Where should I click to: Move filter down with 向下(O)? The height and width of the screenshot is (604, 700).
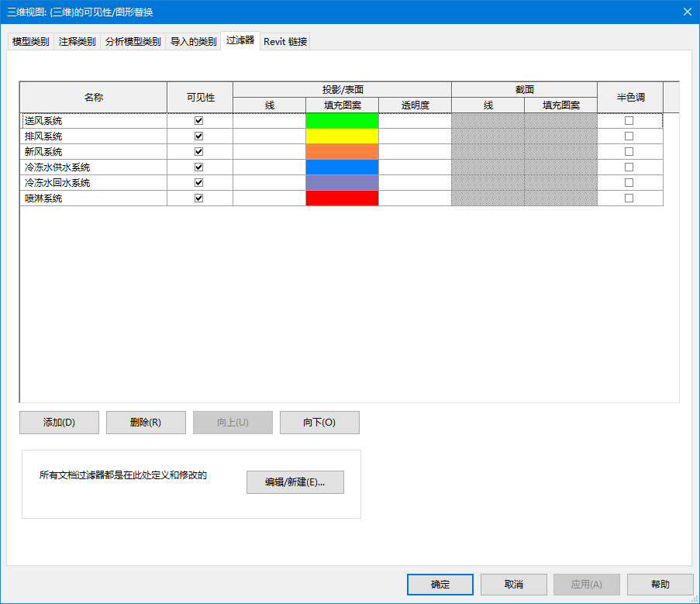coord(319,423)
